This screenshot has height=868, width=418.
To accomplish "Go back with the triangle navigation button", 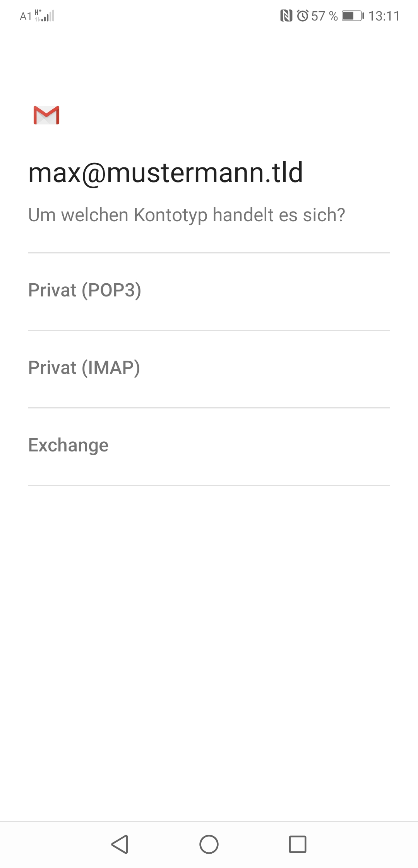I will coord(120,844).
